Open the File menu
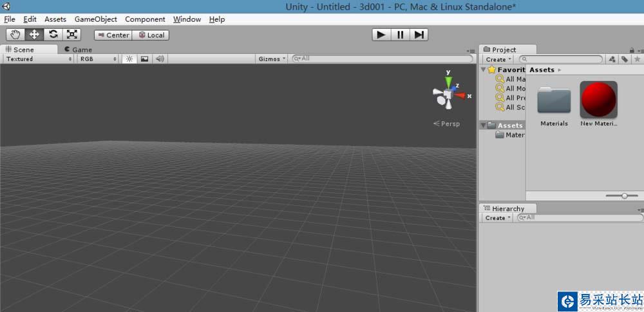This screenshot has height=312, width=644. coord(10,19)
